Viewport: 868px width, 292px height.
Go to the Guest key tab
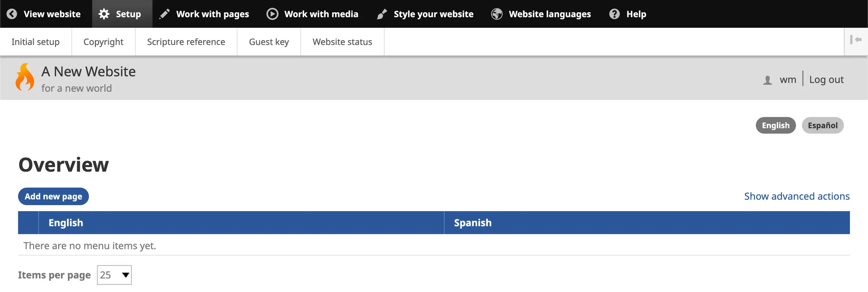pos(268,42)
